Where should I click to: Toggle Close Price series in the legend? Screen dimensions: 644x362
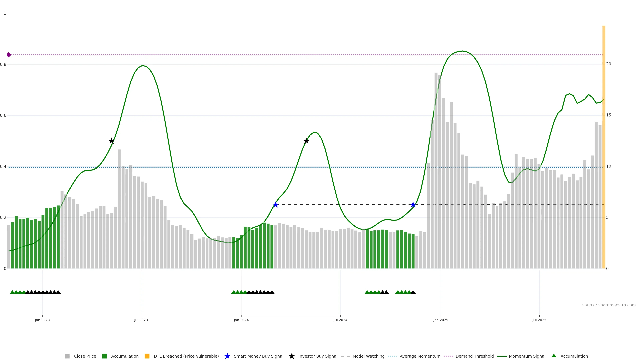point(85,356)
